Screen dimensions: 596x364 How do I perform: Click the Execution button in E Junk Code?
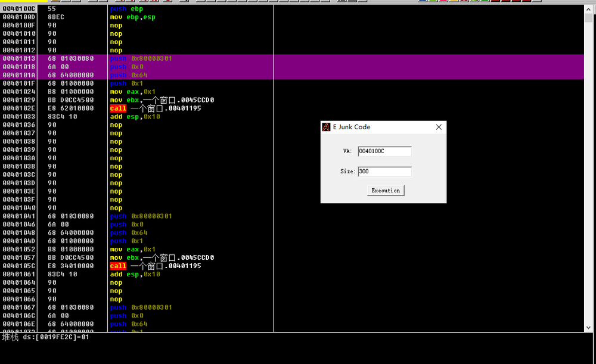click(x=386, y=191)
